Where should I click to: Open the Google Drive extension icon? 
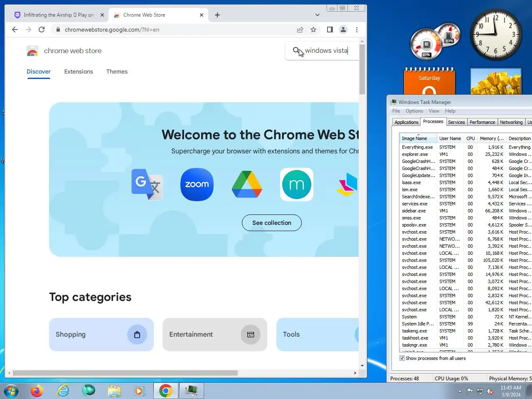tap(247, 185)
